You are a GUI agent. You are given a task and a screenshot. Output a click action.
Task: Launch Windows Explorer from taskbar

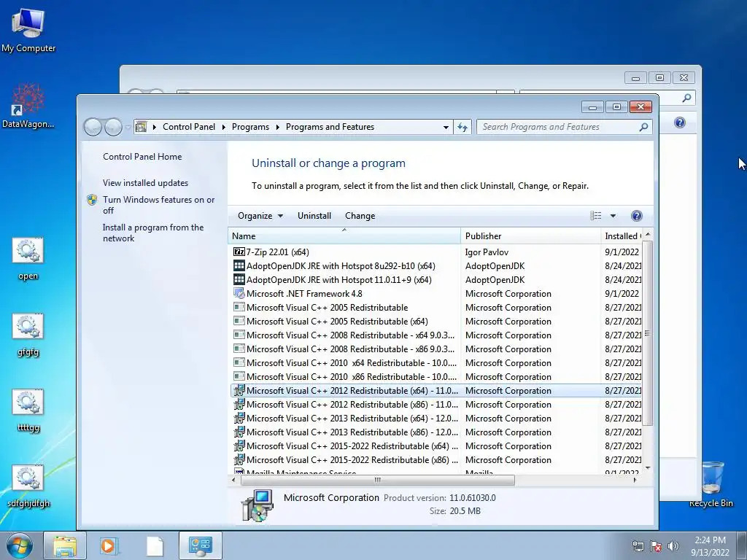pos(65,545)
